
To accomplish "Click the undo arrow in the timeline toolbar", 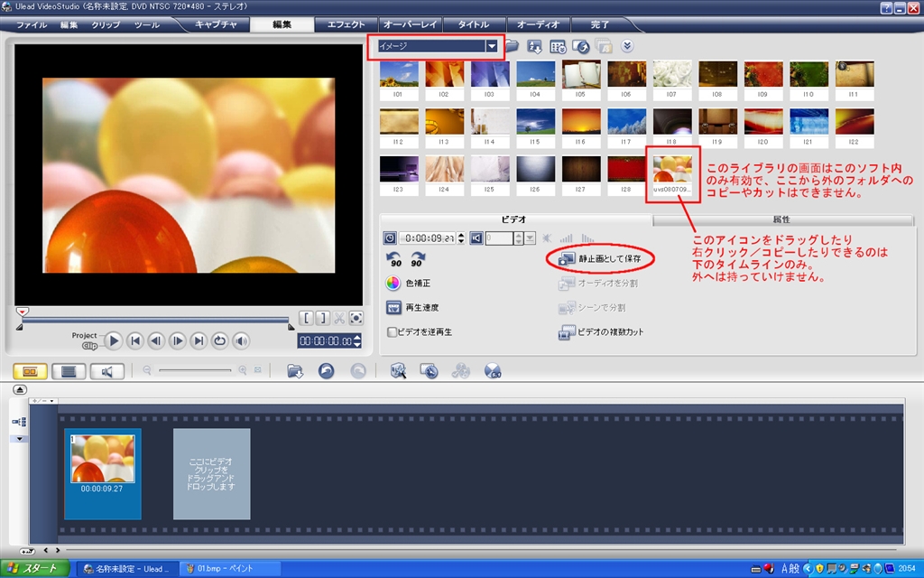I will click(x=326, y=370).
